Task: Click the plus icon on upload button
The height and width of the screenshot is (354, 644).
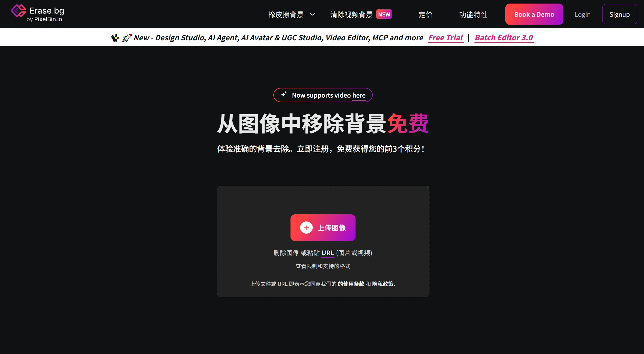Action: 306,228
